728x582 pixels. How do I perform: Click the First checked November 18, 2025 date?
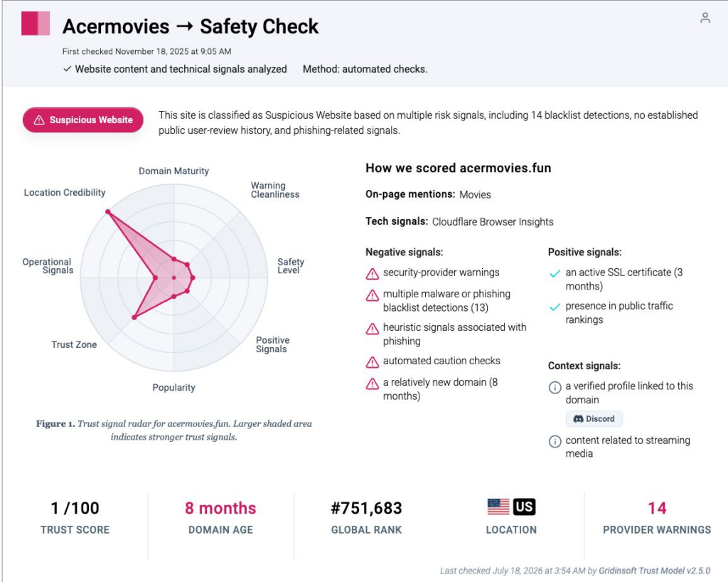(146, 51)
